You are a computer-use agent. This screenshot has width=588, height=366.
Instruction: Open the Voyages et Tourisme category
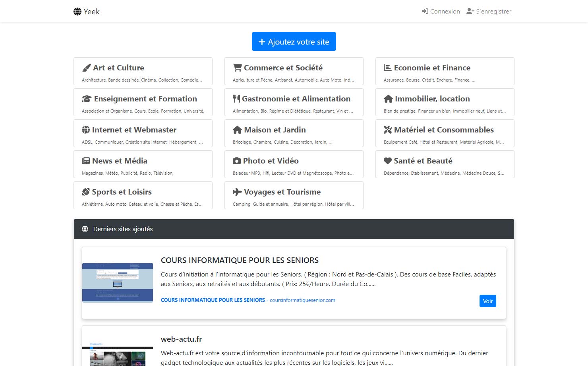pyautogui.click(x=282, y=192)
